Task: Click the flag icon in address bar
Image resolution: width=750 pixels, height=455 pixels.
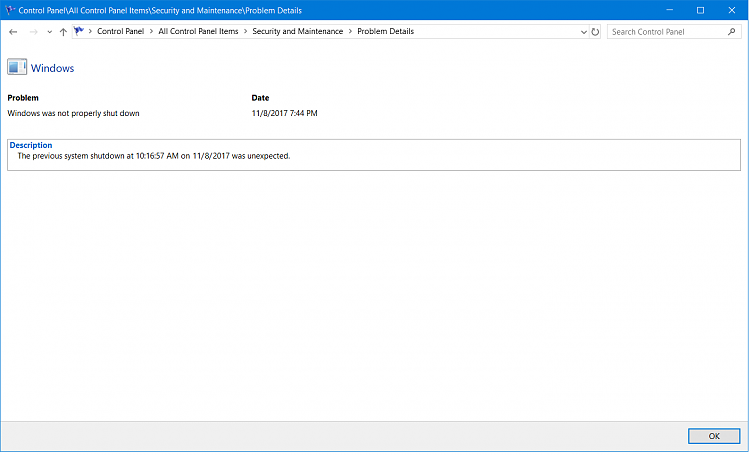Action: [x=79, y=31]
